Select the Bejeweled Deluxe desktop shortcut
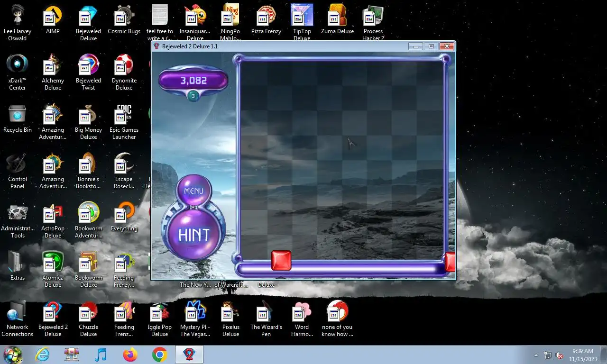 click(x=88, y=22)
